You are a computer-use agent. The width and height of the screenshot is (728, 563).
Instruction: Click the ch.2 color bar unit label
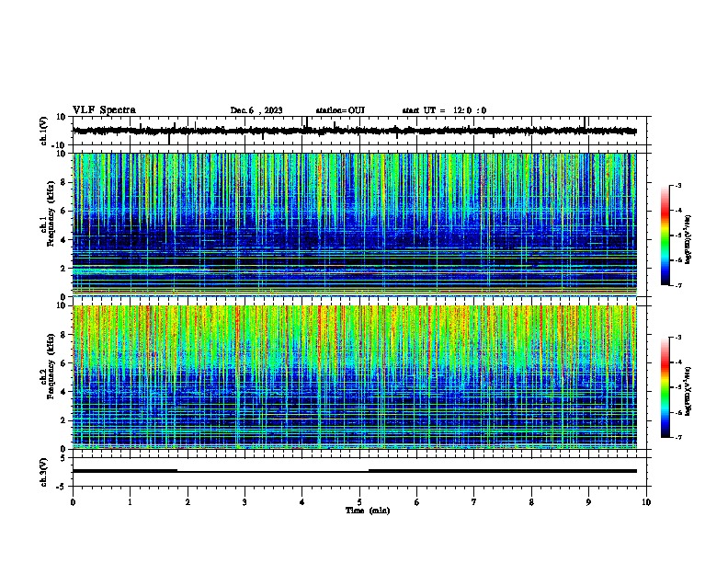(x=688, y=391)
